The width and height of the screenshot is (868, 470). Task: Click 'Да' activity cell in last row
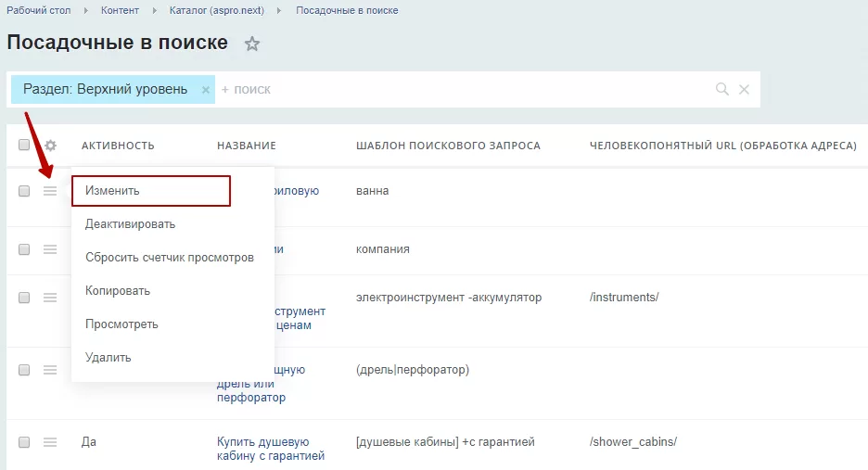(x=89, y=442)
